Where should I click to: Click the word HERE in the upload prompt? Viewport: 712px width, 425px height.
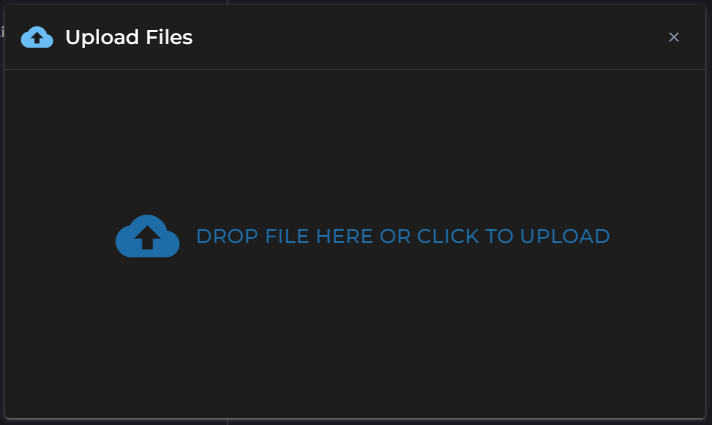click(x=344, y=236)
